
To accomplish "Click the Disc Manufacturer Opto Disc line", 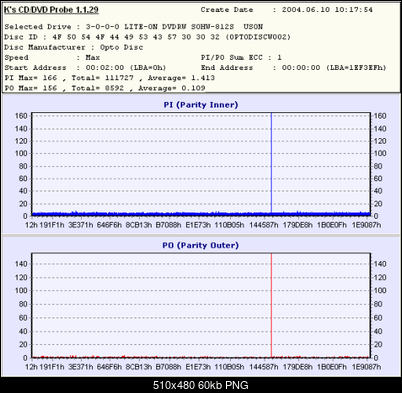I will click(x=74, y=47).
